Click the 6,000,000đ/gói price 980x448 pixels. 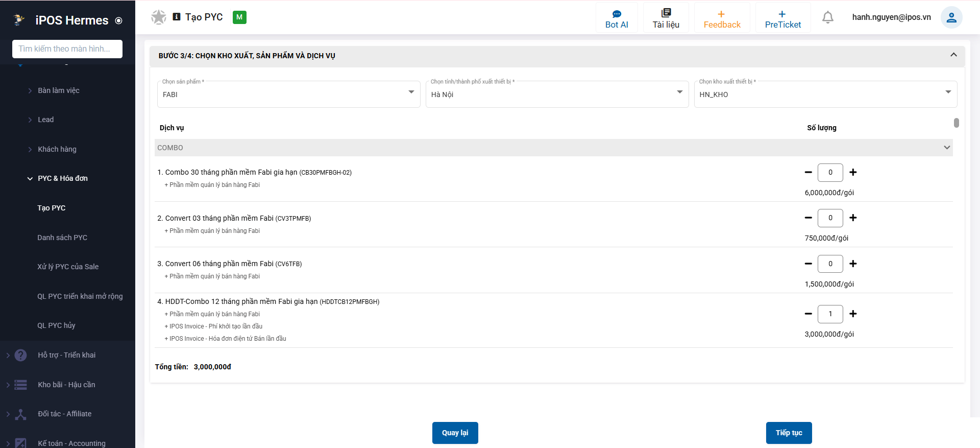click(x=829, y=193)
